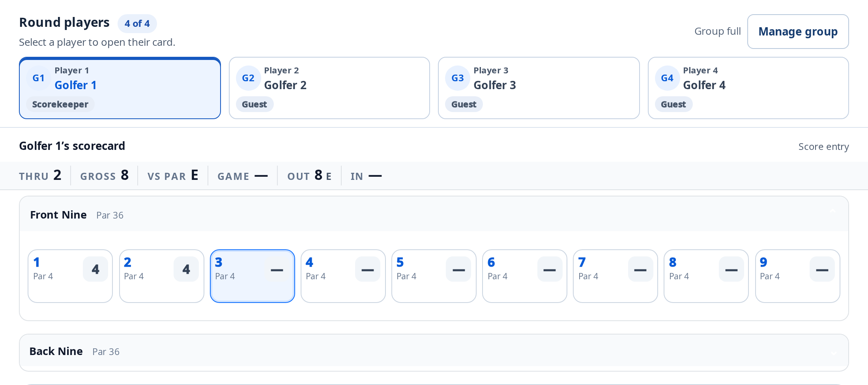The width and height of the screenshot is (868, 385).
Task: Click the Scorekeeper badge on Golfer 1
Action: [x=60, y=104]
